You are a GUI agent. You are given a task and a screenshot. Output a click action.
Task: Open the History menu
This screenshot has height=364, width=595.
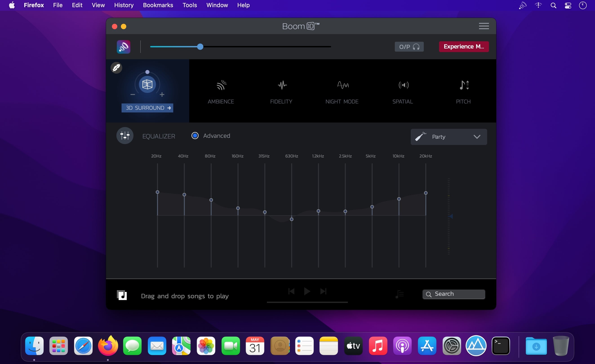pyautogui.click(x=124, y=5)
